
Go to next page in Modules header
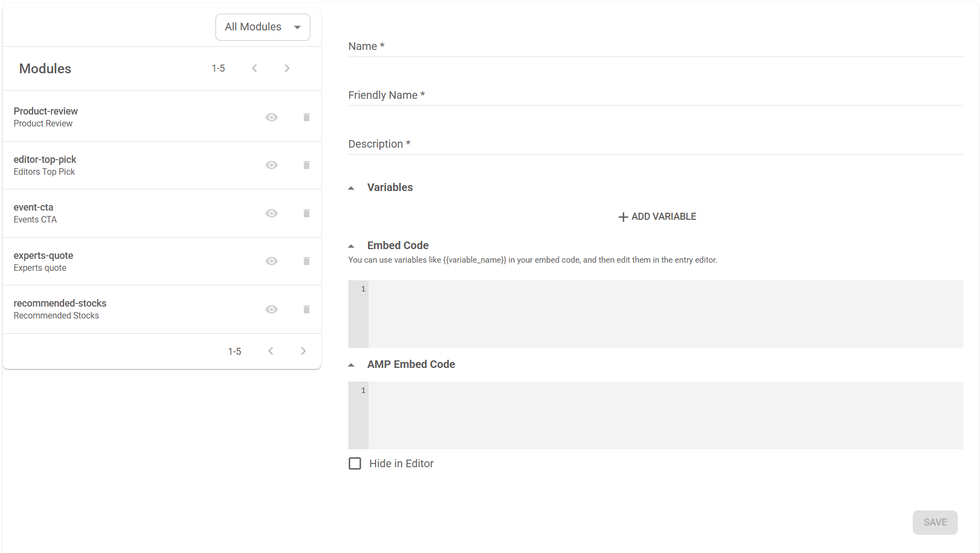(287, 68)
